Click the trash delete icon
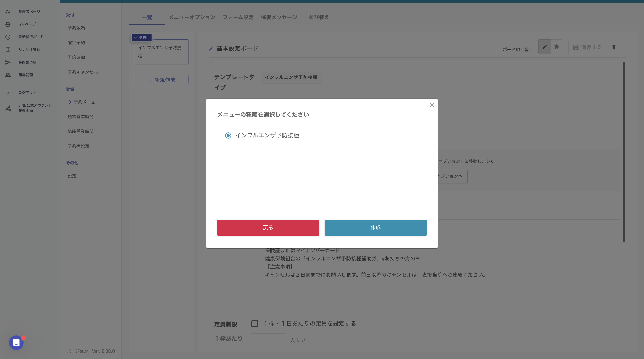This screenshot has width=644, height=359. point(614,47)
